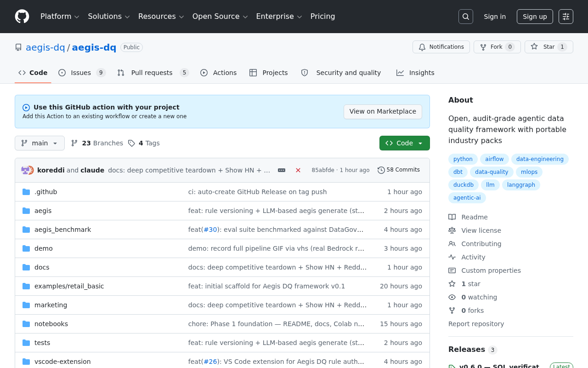Viewport: 588px width, 368px height.
Task: Open the Insights tab
Action: pos(415,73)
